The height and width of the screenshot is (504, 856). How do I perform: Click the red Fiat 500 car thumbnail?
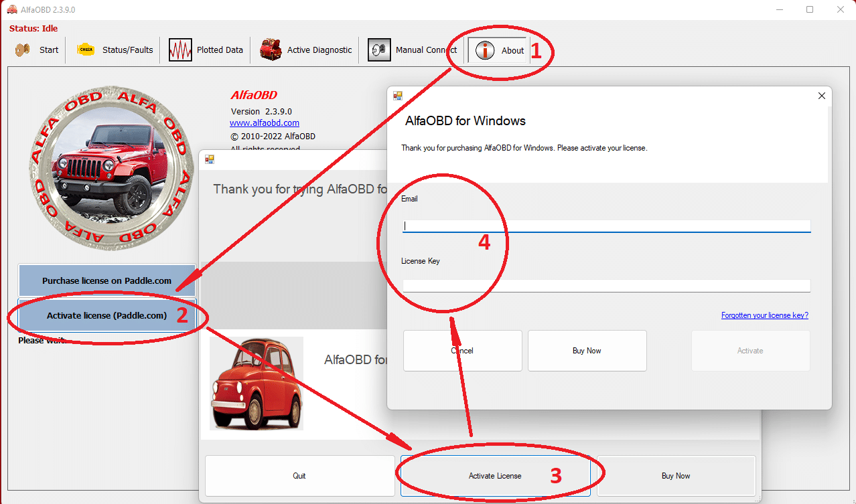[257, 383]
